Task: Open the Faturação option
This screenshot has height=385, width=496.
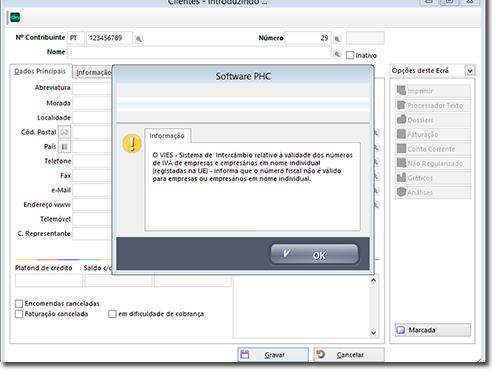Action: tap(433, 134)
